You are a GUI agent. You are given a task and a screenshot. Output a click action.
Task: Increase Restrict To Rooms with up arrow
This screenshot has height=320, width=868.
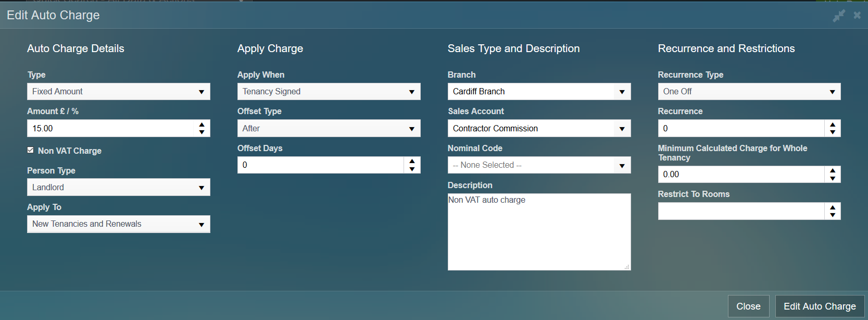[x=833, y=207]
